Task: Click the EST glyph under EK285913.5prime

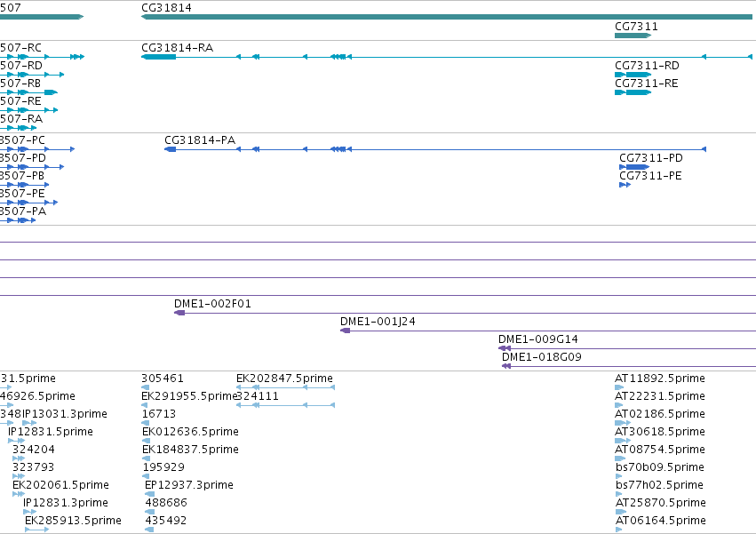Action: click(x=37, y=530)
